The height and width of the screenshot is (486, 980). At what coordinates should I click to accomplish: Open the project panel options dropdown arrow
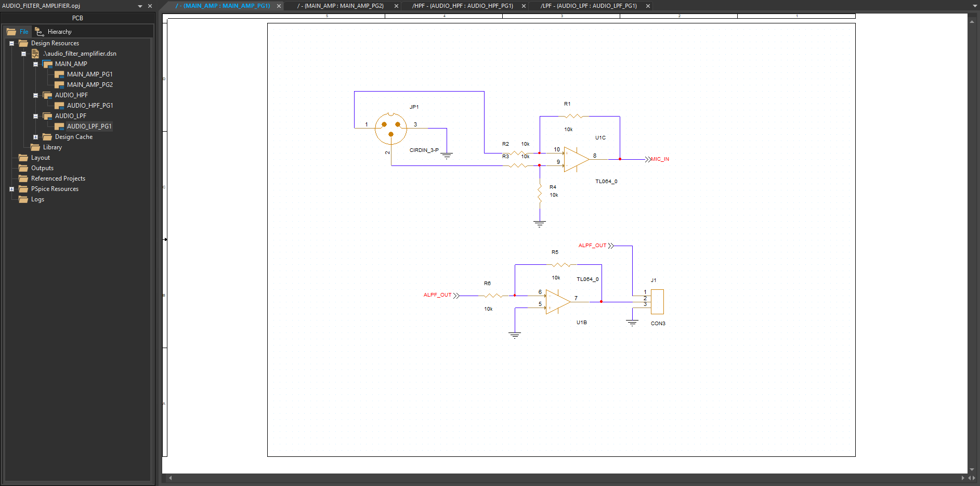pos(140,6)
